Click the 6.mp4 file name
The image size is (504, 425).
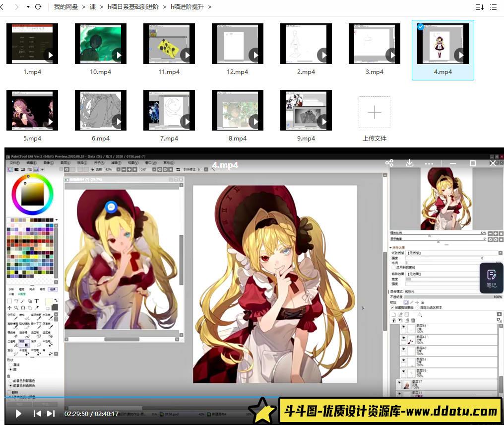(x=101, y=139)
